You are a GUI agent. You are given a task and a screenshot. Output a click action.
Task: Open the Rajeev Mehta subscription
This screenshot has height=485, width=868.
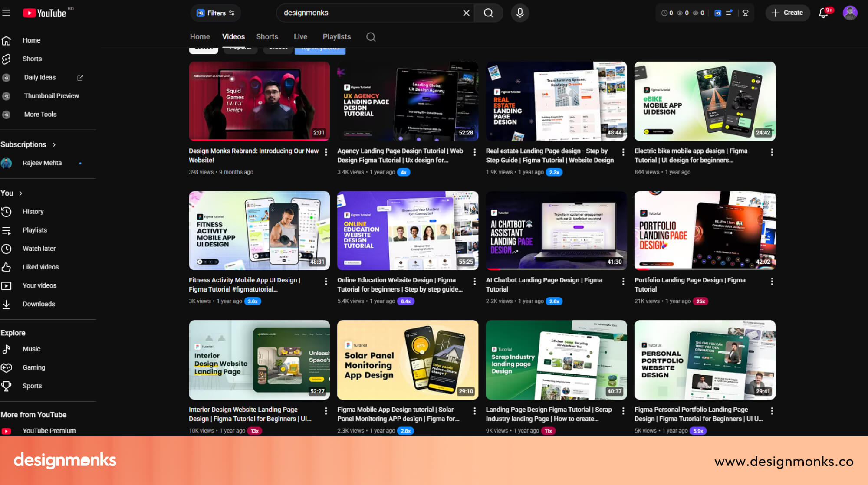coord(42,163)
